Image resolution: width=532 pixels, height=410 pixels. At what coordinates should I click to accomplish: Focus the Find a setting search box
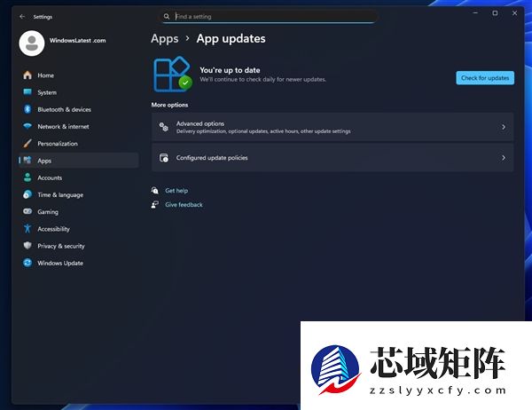(x=268, y=16)
